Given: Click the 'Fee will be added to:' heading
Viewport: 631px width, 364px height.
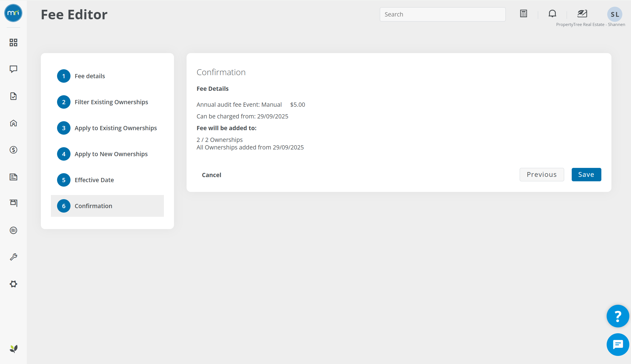Looking at the screenshot, I should coord(227,128).
